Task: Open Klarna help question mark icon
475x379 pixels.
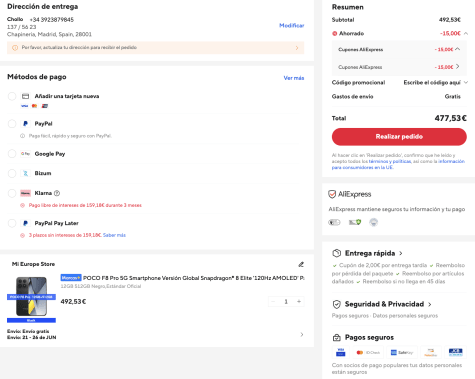Action: pos(57,193)
